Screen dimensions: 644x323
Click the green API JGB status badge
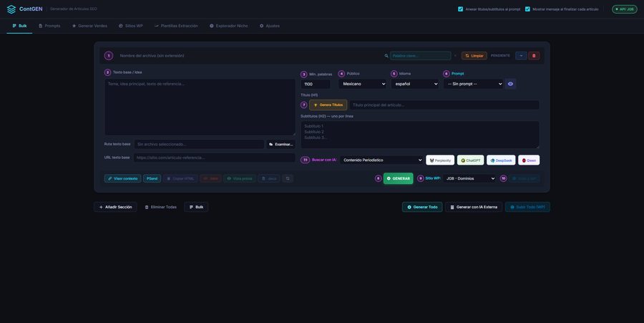624,9
